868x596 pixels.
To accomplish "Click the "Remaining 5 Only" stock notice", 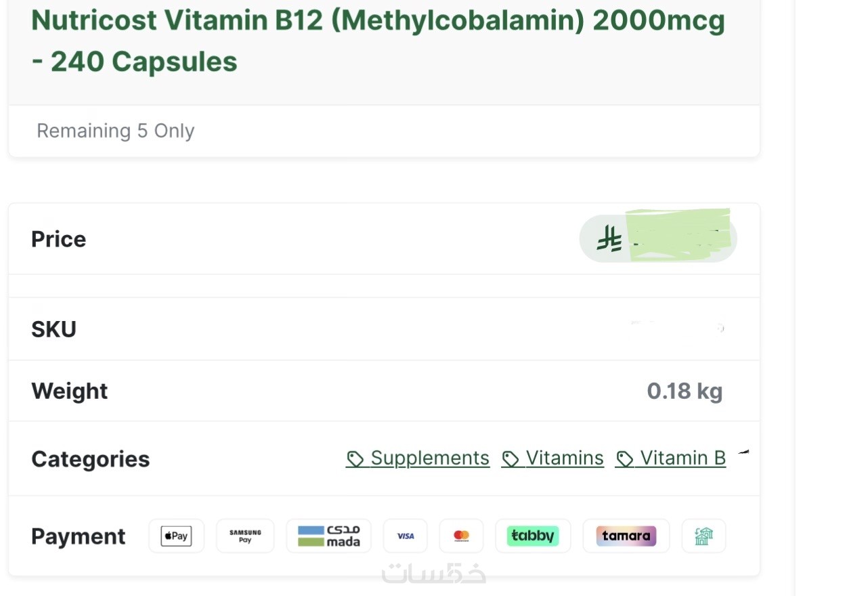I will click(x=116, y=131).
